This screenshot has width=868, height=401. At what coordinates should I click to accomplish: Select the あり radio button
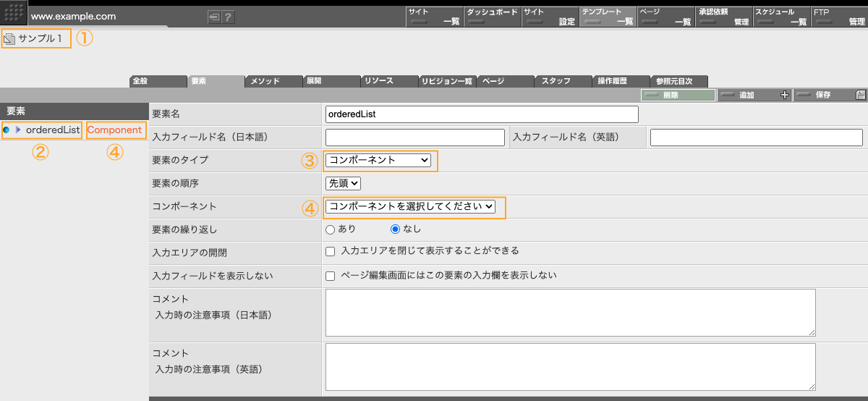pyautogui.click(x=331, y=229)
